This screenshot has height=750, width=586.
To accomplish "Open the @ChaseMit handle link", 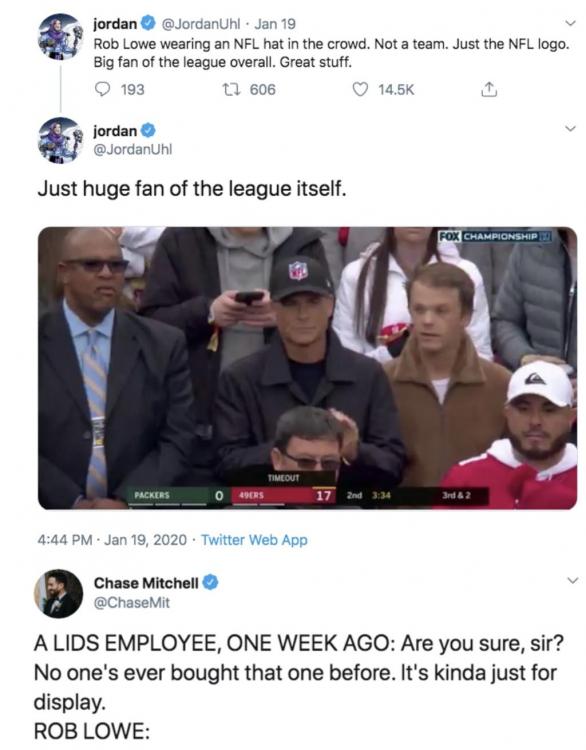I will 132,603.
